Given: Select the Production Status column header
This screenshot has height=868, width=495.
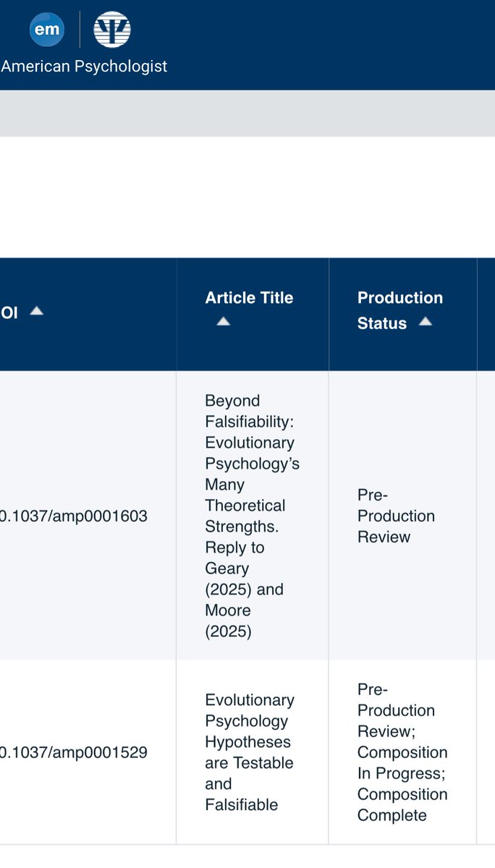Looking at the screenshot, I should (400, 310).
